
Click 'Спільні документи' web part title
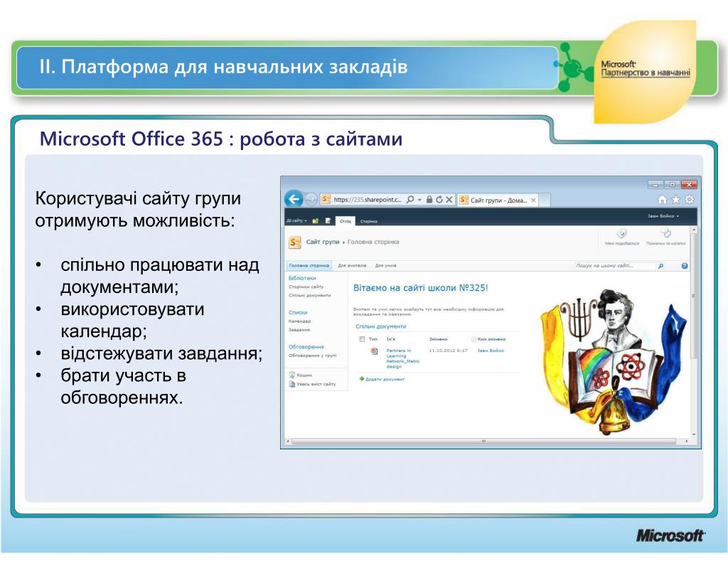(x=381, y=326)
